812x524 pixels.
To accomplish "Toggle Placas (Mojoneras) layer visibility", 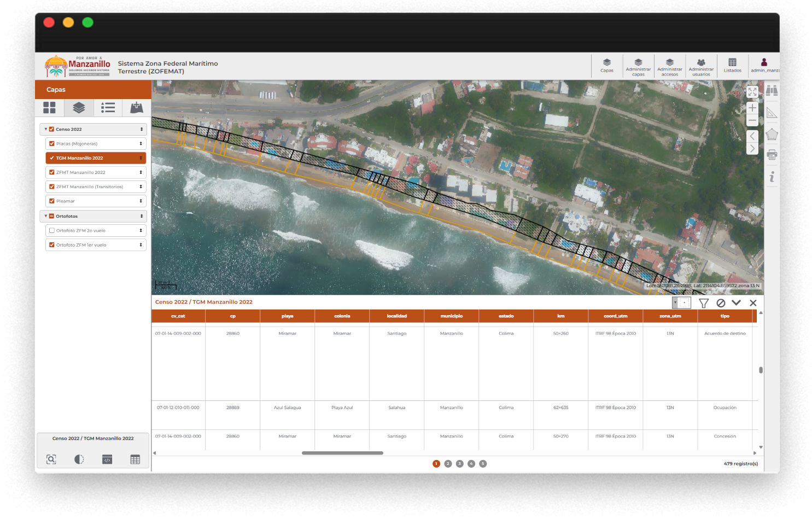I will [x=52, y=144].
